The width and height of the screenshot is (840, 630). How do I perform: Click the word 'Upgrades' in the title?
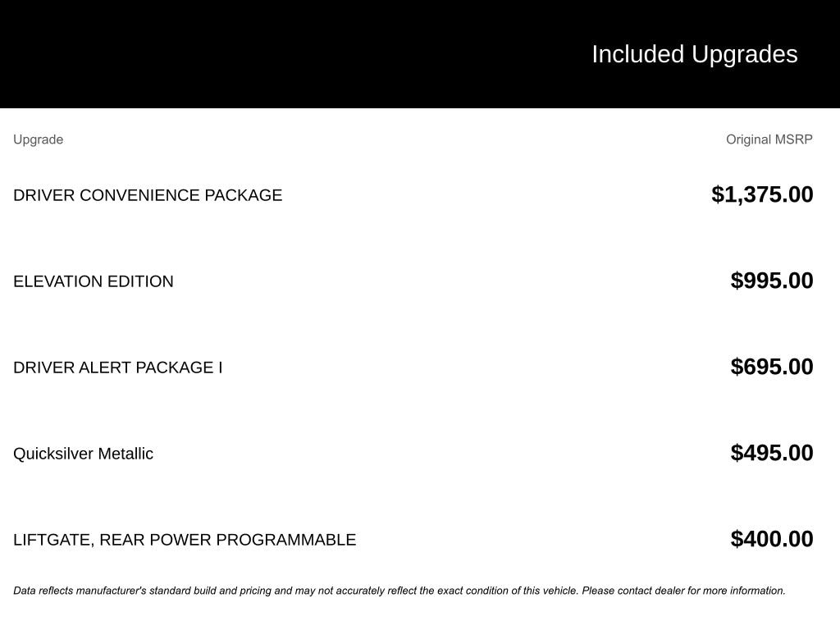point(744,54)
